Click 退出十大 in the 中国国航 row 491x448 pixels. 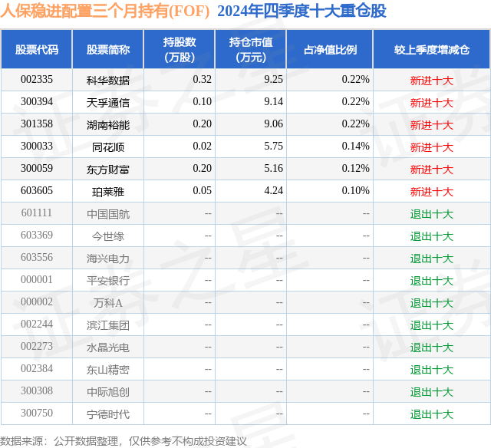click(432, 214)
